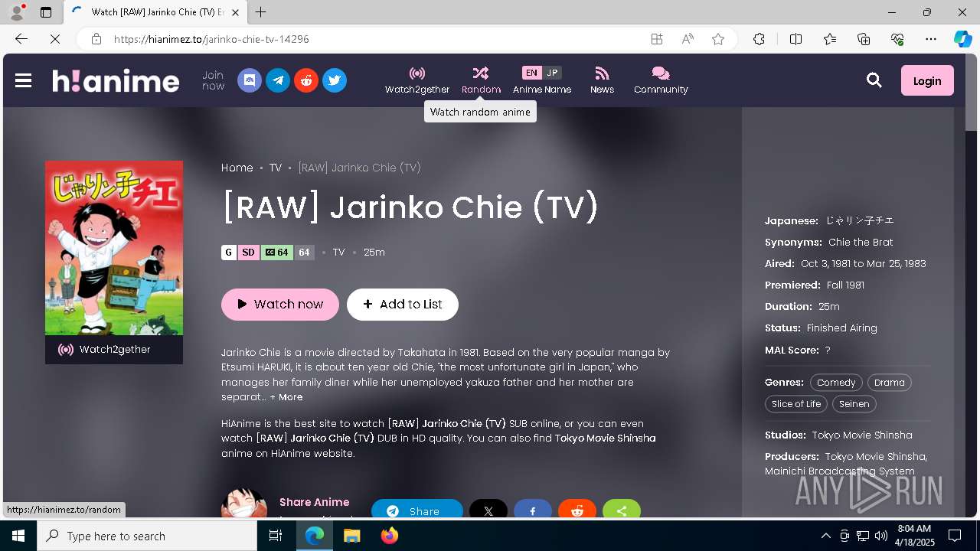Viewport: 980px width, 551px height.
Task: Open Browser essentials icon
Action: 897,39
